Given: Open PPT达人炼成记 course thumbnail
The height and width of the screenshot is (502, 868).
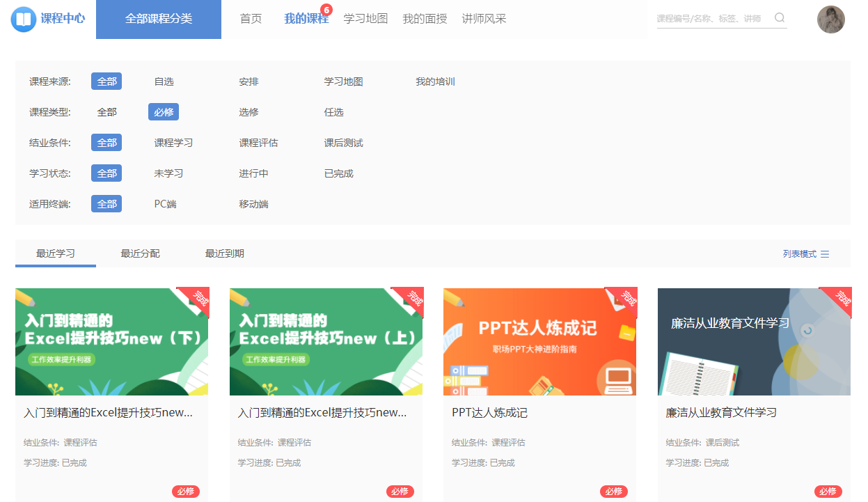Looking at the screenshot, I should point(539,342).
